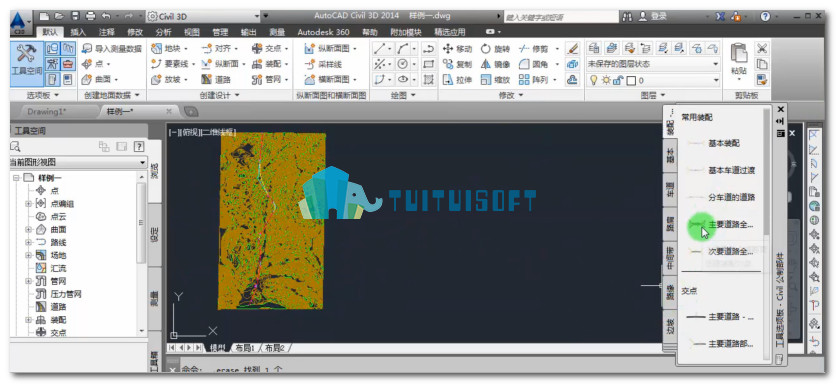Switch to the 布局2 layout tab

(x=275, y=348)
